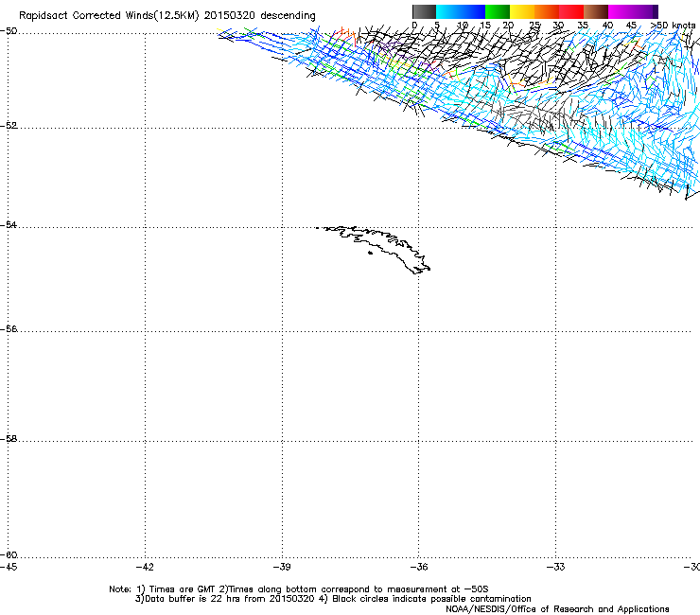Select the green 15-20 knots color band

pyautogui.click(x=498, y=11)
